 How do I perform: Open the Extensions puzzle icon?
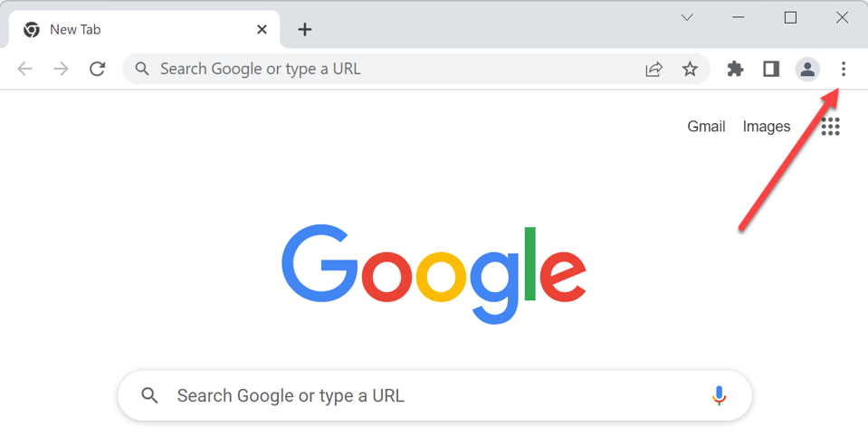pyautogui.click(x=735, y=69)
